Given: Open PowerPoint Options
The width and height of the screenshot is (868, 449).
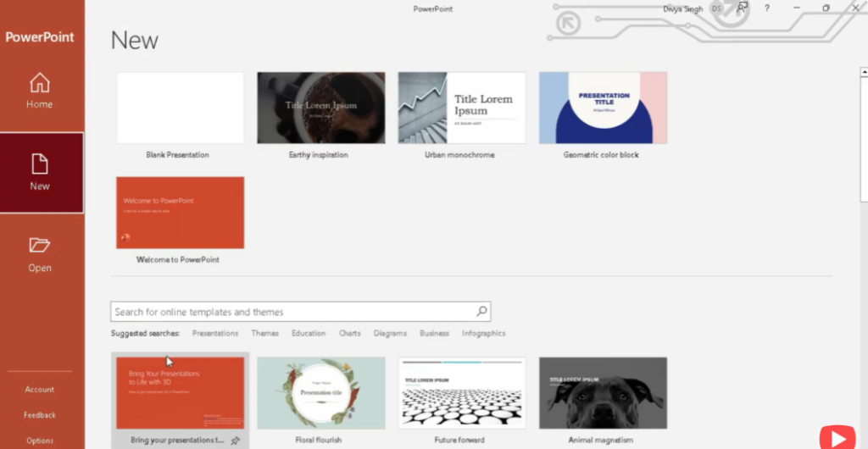Looking at the screenshot, I should coord(39,441).
